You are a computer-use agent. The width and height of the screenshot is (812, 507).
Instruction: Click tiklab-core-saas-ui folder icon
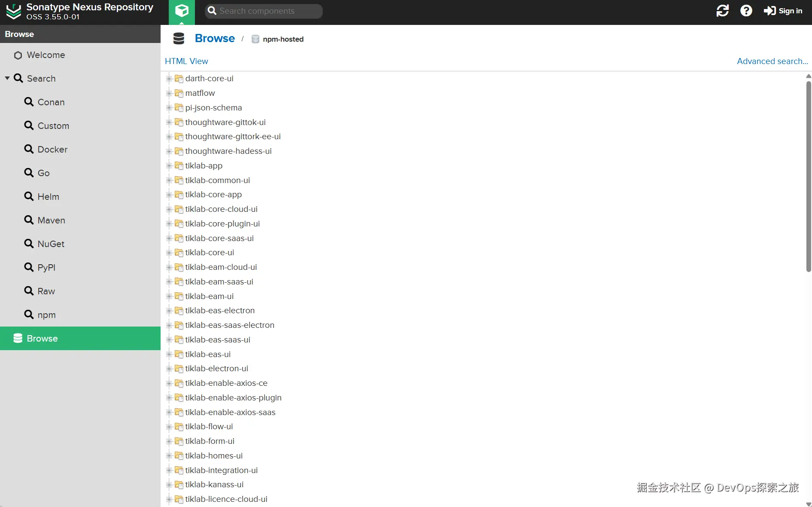tap(179, 238)
